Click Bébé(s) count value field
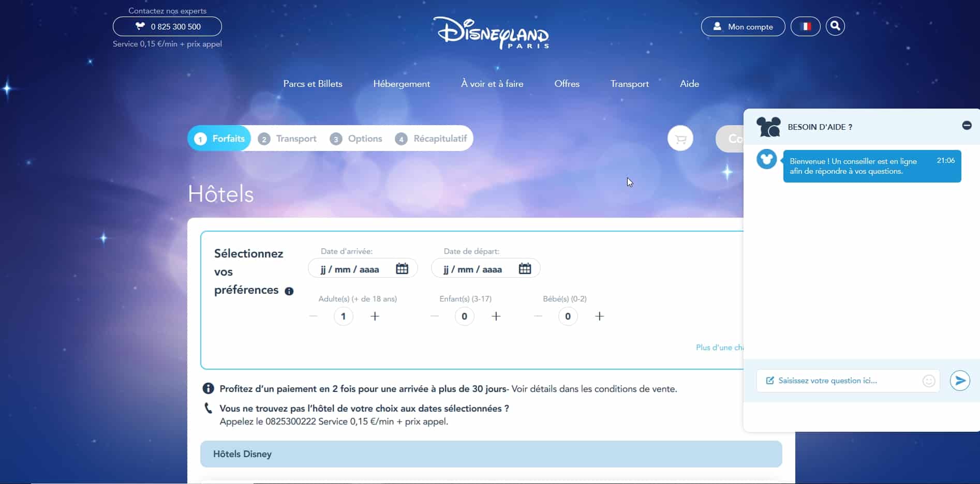980x484 pixels. point(568,316)
